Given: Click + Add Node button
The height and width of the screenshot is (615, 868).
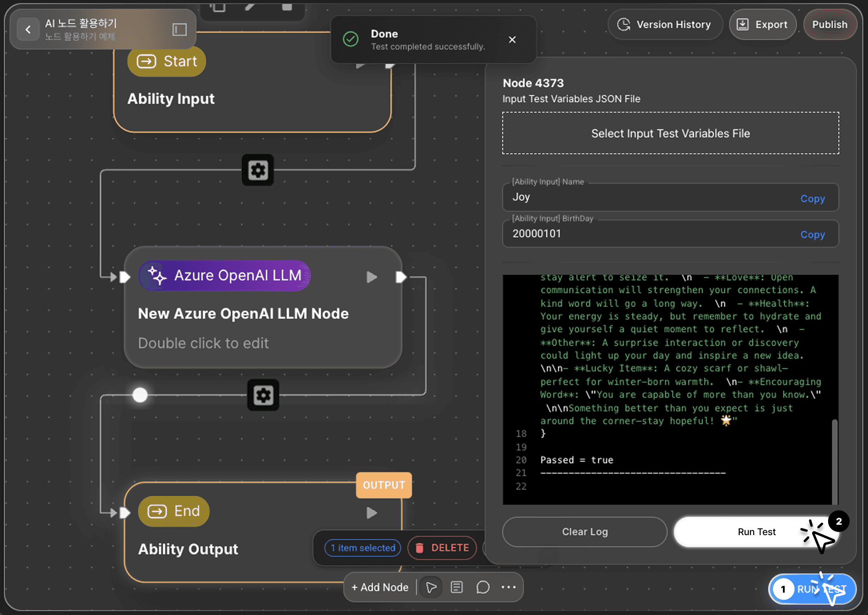Looking at the screenshot, I should [x=380, y=587].
